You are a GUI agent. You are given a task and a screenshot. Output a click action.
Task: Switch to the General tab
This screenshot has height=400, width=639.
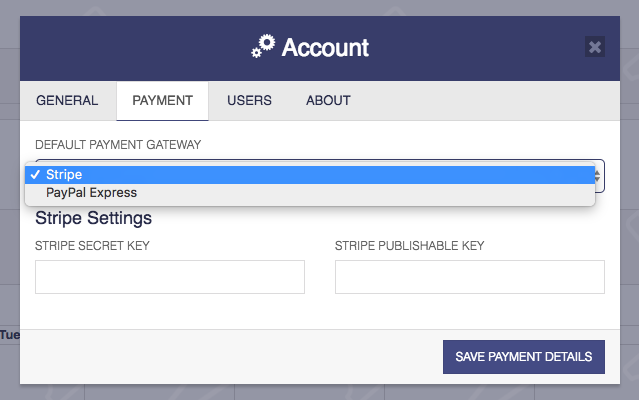coord(67,100)
